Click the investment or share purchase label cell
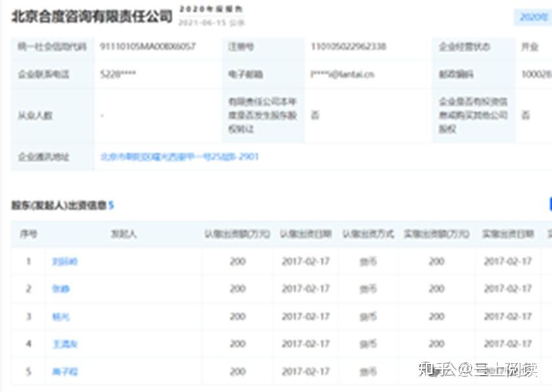The width and height of the screenshot is (552, 392). (473, 116)
